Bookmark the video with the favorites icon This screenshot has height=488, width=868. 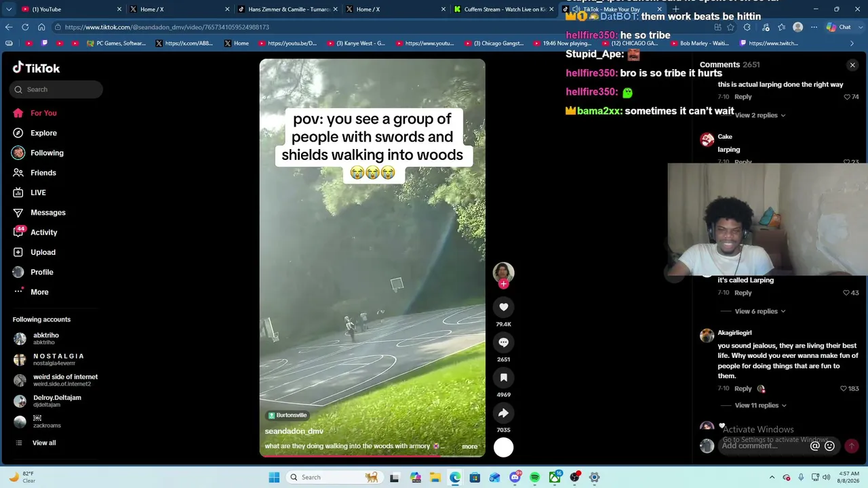[503, 378]
